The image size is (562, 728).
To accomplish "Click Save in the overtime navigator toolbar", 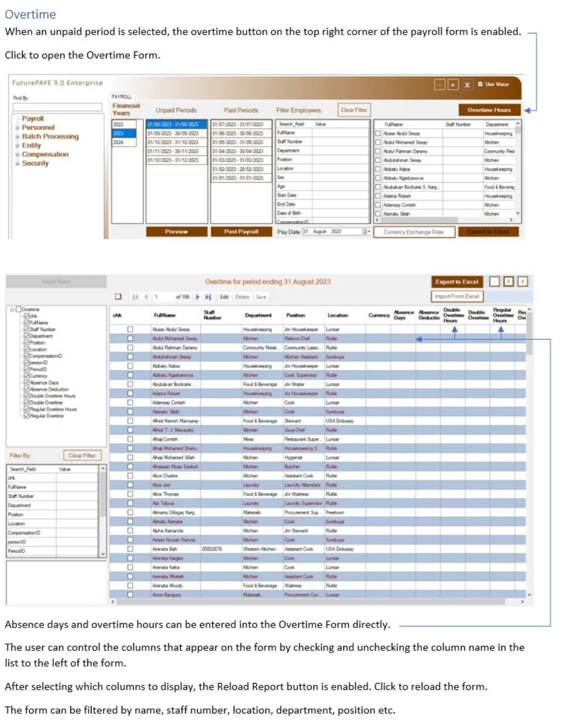I will coord(261,297).
